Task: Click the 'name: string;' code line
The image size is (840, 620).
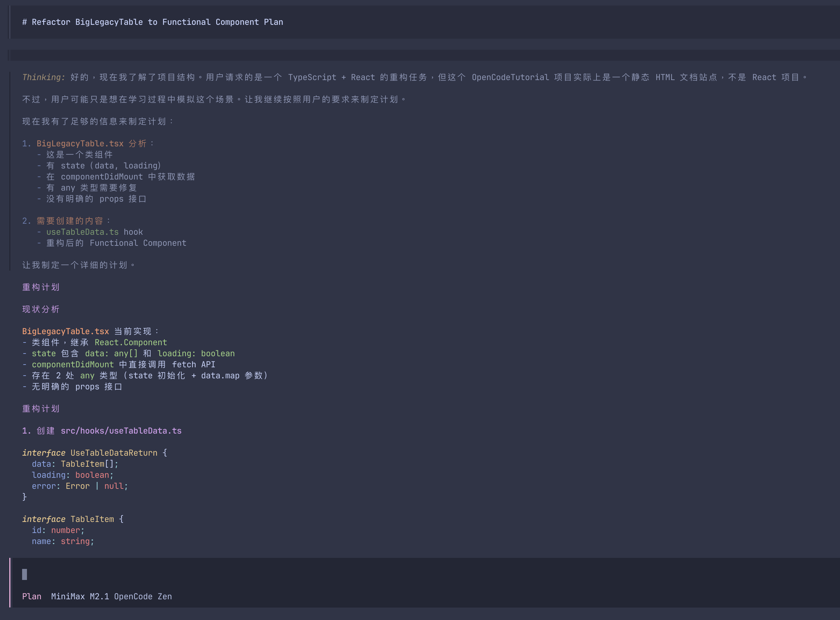Action: [63, 541]
